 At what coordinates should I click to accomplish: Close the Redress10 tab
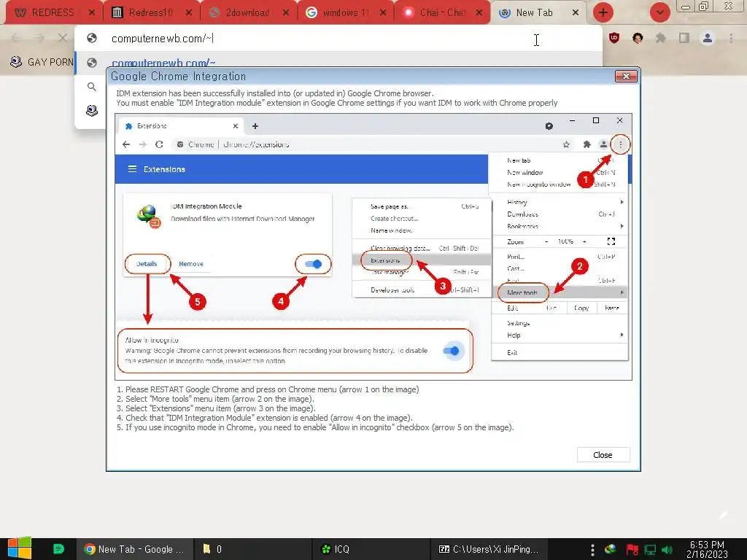pos(189,13)
